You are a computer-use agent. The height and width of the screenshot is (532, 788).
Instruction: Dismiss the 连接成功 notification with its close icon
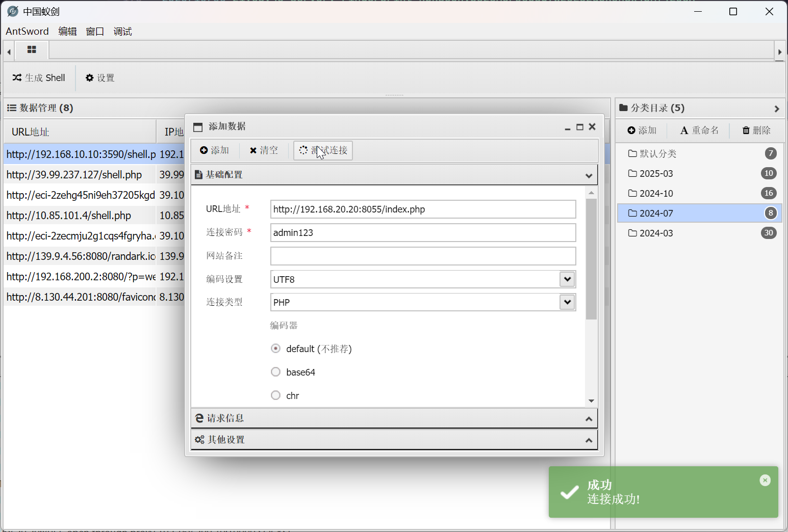pyautogui.click(x=765, y=480)
